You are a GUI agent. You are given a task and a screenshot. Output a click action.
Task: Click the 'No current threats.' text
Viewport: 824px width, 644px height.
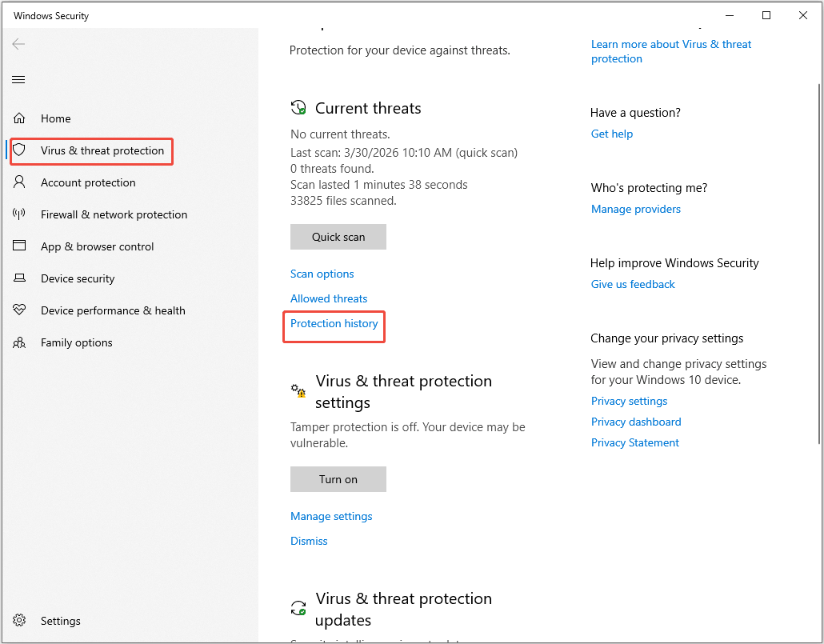tap(340, 134)
